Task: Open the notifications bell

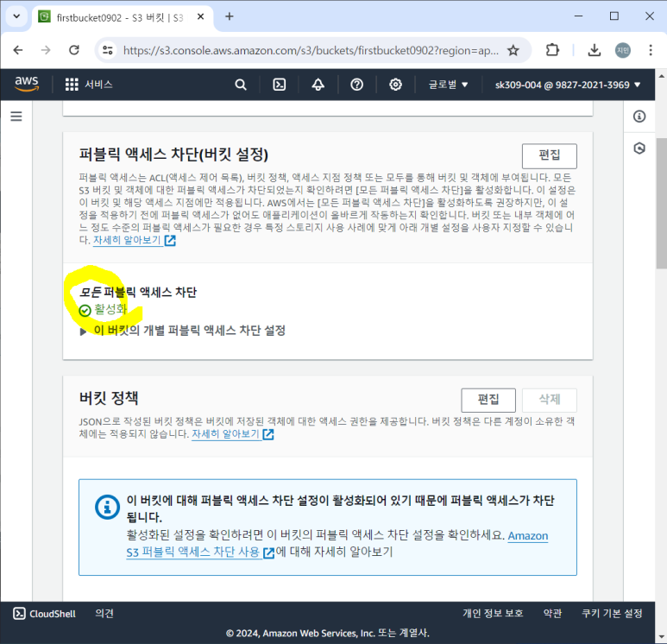Action: 318,85
